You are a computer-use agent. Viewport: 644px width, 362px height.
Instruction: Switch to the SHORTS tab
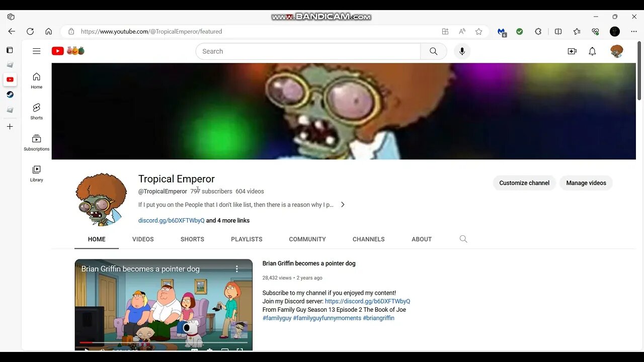[x=192, y=239]
